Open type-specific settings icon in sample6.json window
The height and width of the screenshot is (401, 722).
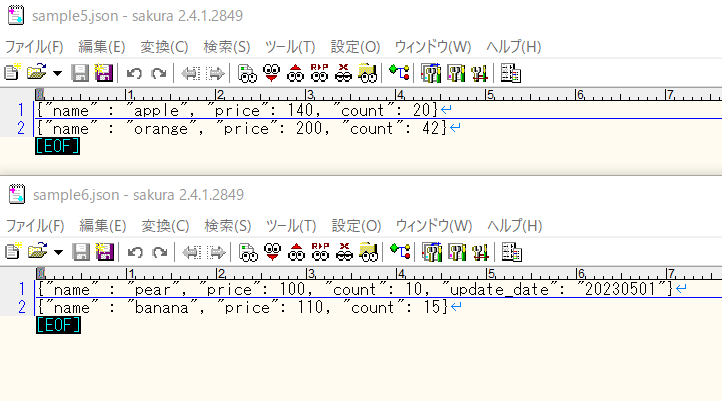(456, 252)
